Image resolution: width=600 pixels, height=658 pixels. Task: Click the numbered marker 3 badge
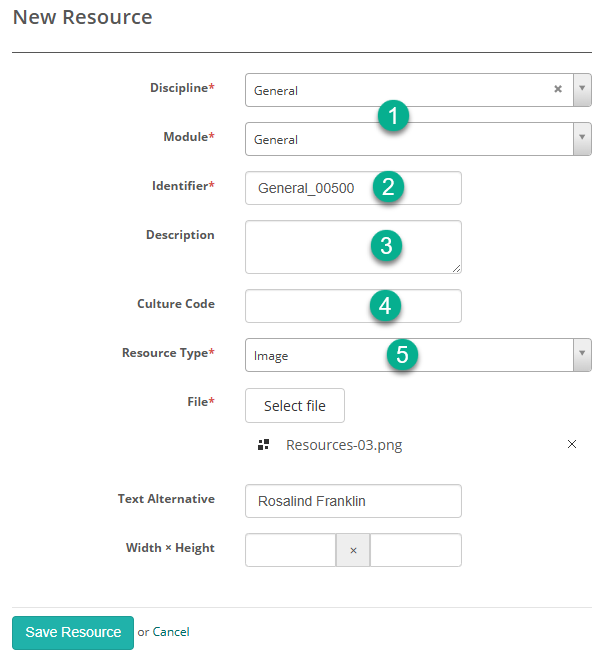(387, 246)
